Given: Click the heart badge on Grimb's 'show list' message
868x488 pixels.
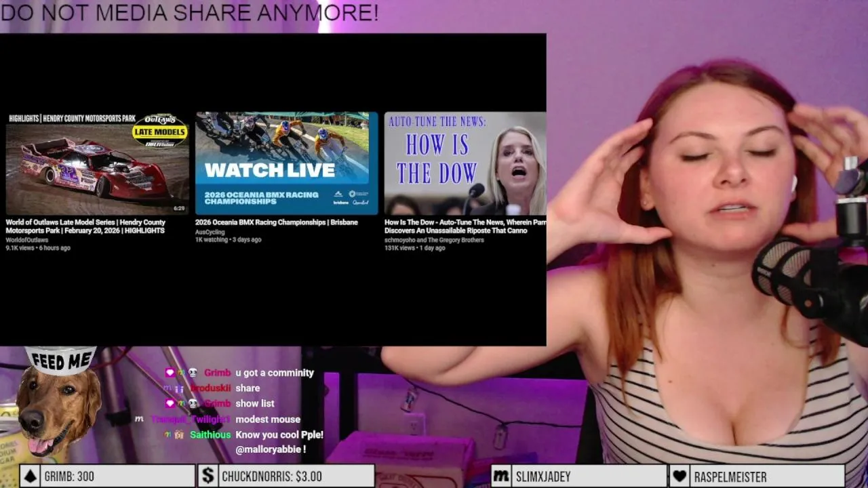Looking at the screenshot, I should (x=170, y=403).
